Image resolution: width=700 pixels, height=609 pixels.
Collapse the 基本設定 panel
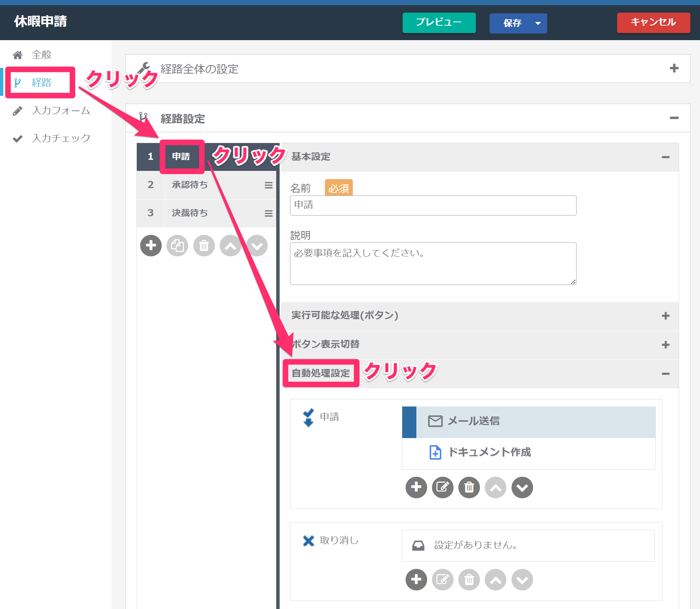[x=665, y=157]
